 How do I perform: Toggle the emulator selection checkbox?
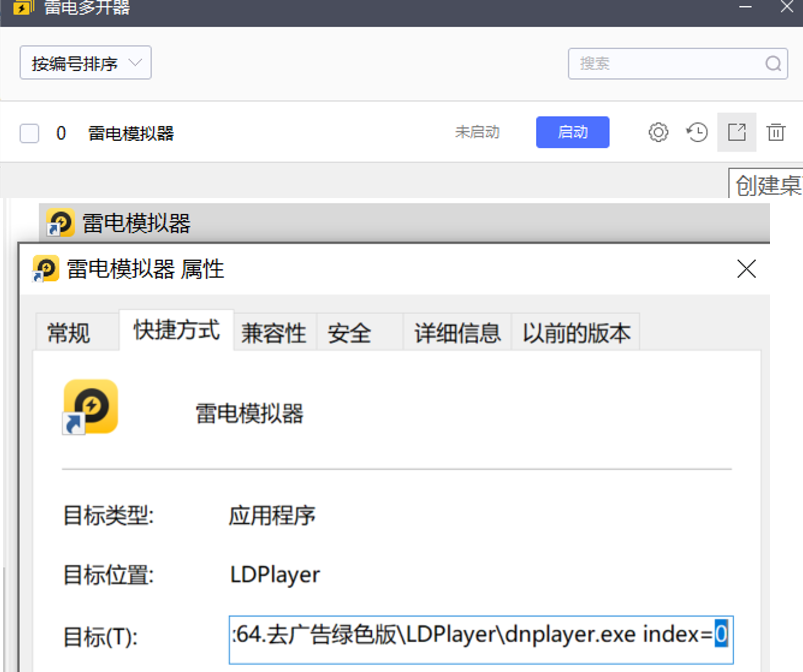pos(30,132)
